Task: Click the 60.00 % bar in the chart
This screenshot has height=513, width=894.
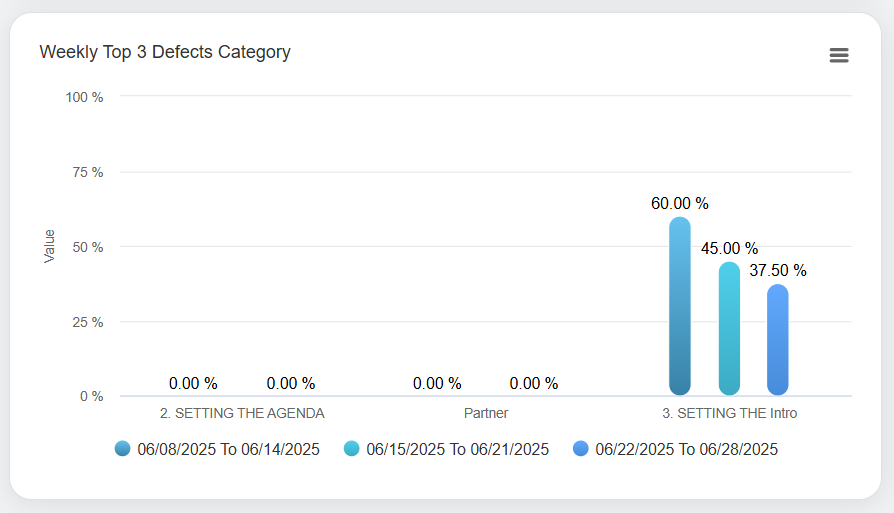Action: [x=680, y=306]
